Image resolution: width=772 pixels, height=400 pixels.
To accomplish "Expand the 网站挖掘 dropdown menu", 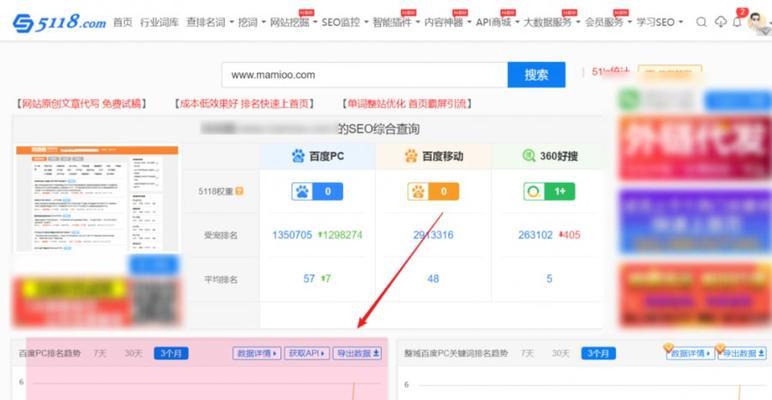I will [293, 22].
